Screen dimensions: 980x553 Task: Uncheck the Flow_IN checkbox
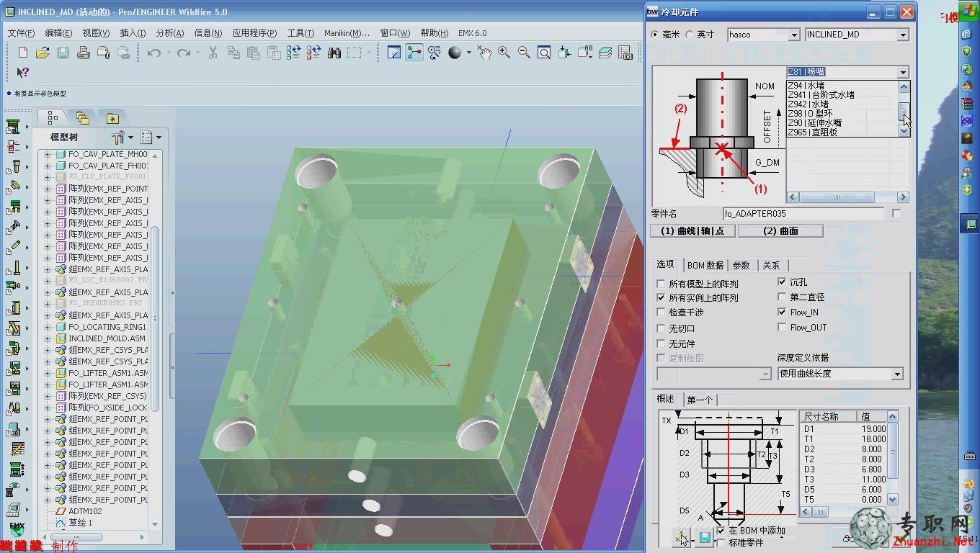tap(782, 312)
